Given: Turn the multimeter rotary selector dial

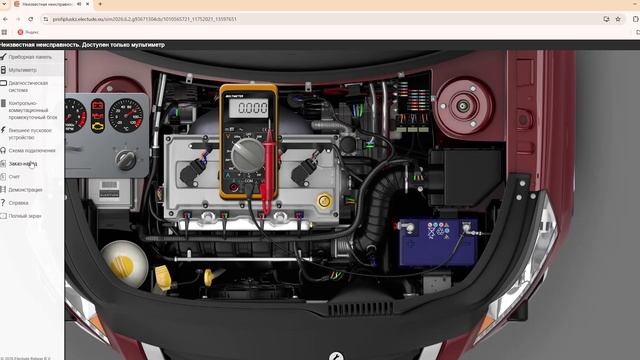Looking at the screenshot, I should tap(247, 156).
